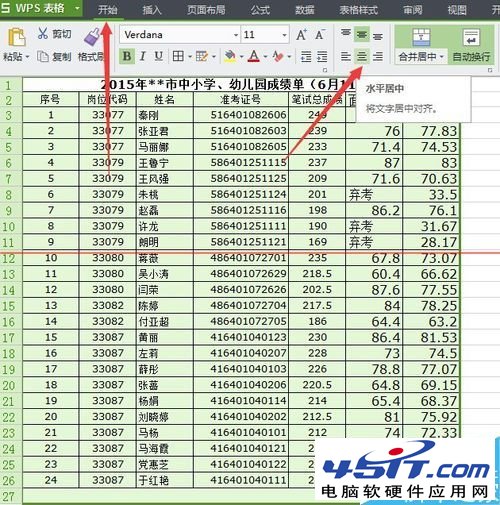The width and height of the screenshot is (500, 505).
Task: Open the font size 11 dropdown
Action: (x=284, y=35)
